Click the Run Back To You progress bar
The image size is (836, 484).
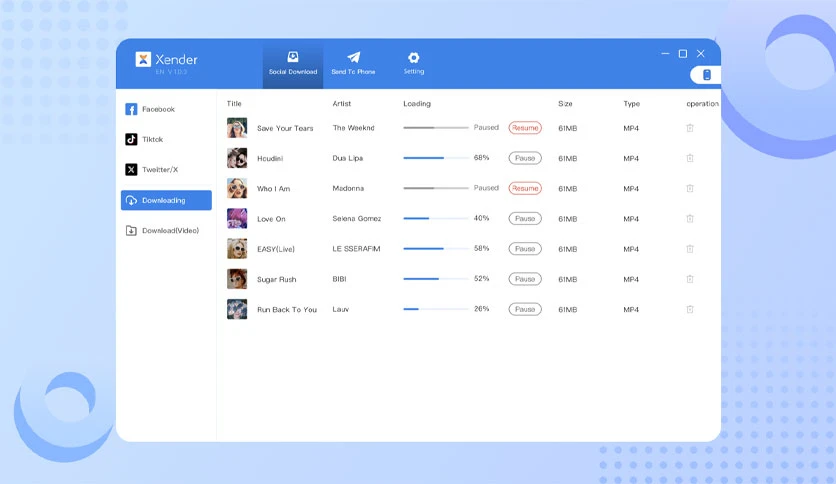(x=436, y=309)
